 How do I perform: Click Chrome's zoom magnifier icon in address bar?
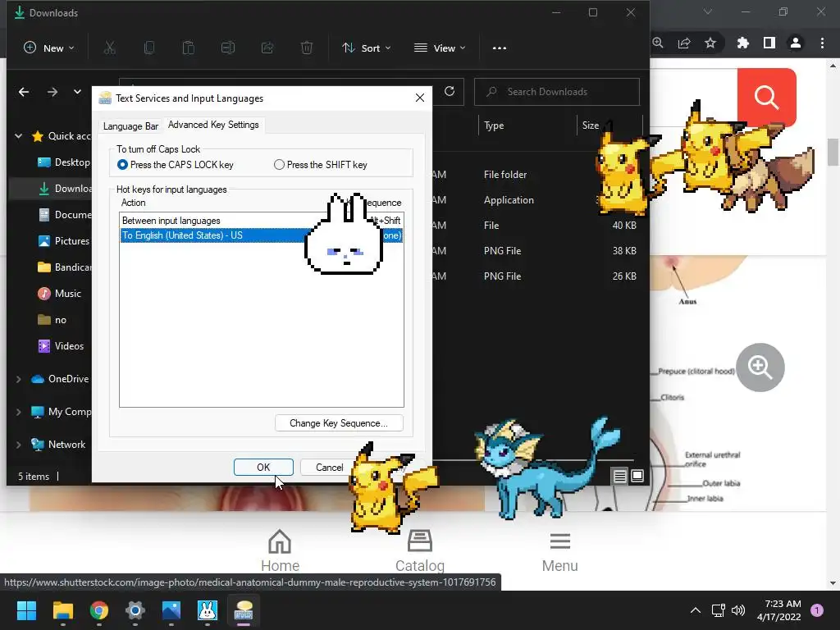coord(658,43)
